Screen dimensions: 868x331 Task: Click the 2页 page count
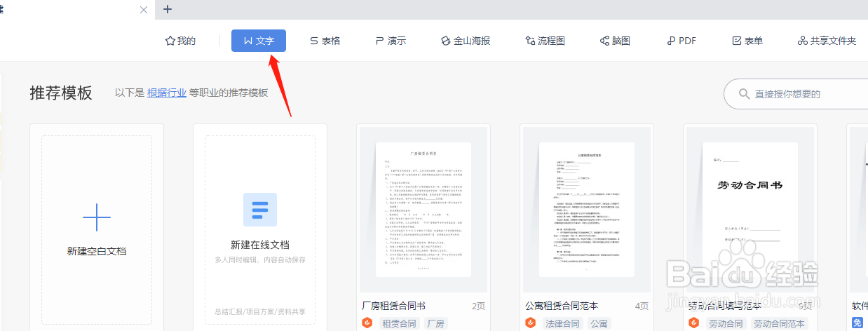click(479, 306)
